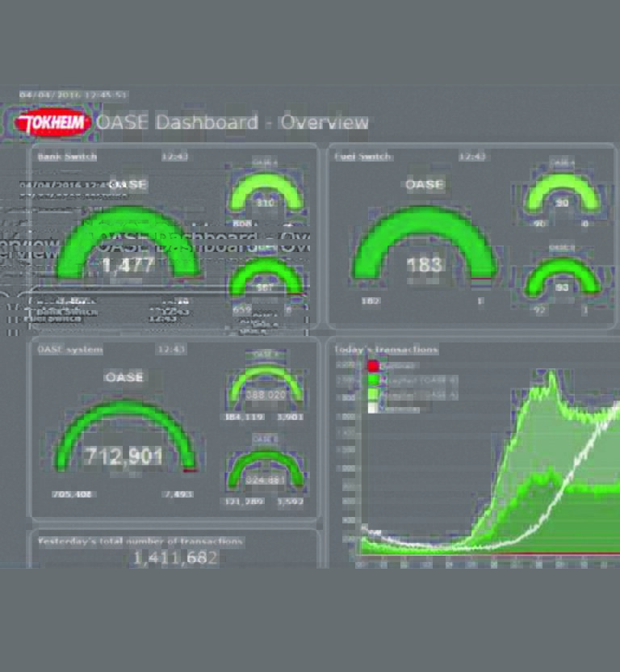The width and height of the screenshot is (620, 672).
Task: Click the Bank Switch main gauge showing 1,477
Action: click(128, 243)
